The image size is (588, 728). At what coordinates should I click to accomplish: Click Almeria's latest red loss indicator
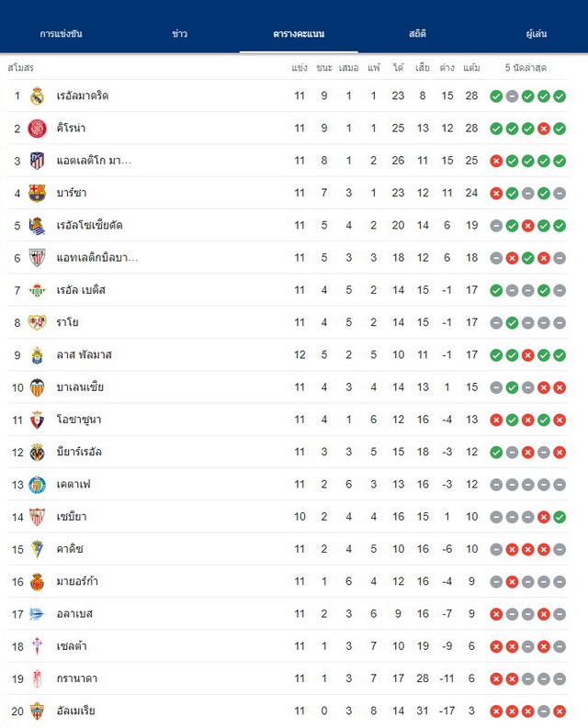click(x=560, y=711)
